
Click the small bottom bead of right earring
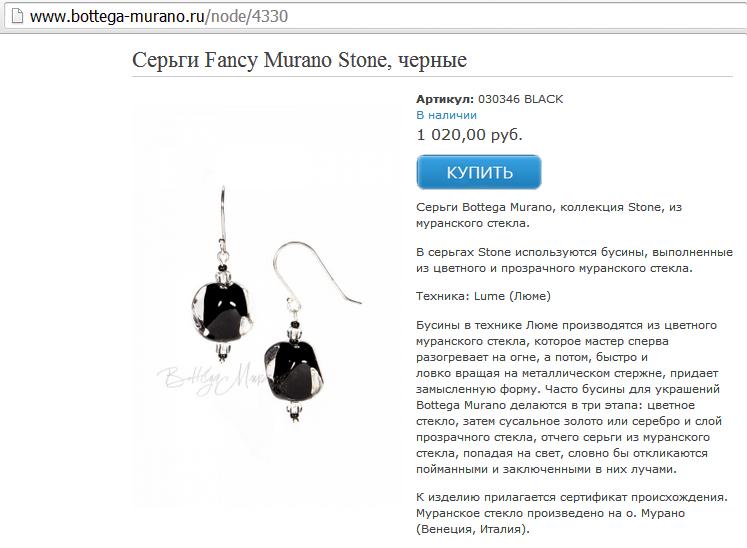pos(295,412)
